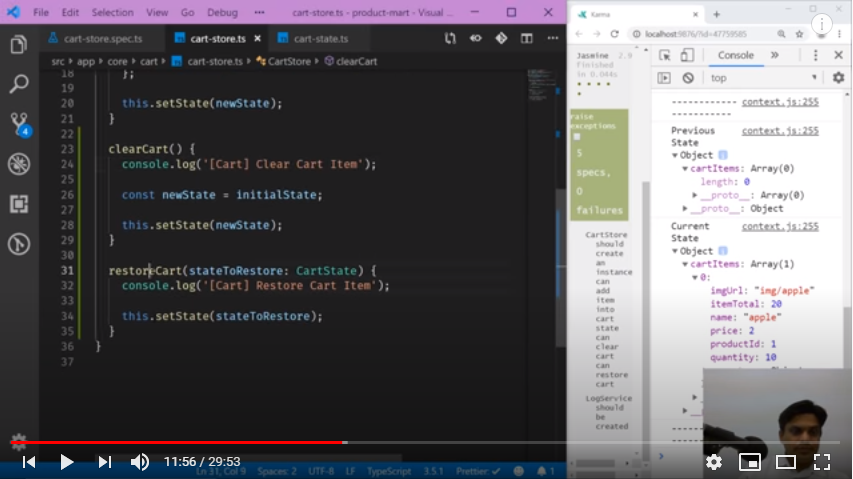Click the Split Editor icon in the editor toolbar

pos(526,39)
